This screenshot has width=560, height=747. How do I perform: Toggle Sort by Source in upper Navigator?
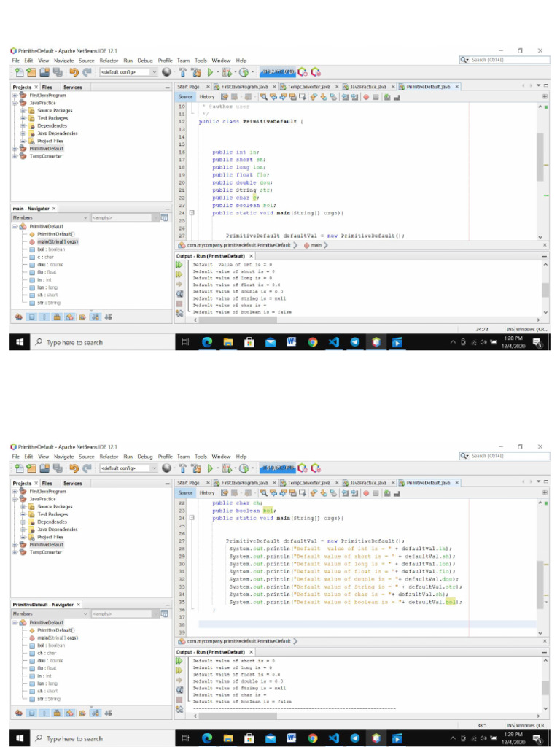tap(109, 317)
